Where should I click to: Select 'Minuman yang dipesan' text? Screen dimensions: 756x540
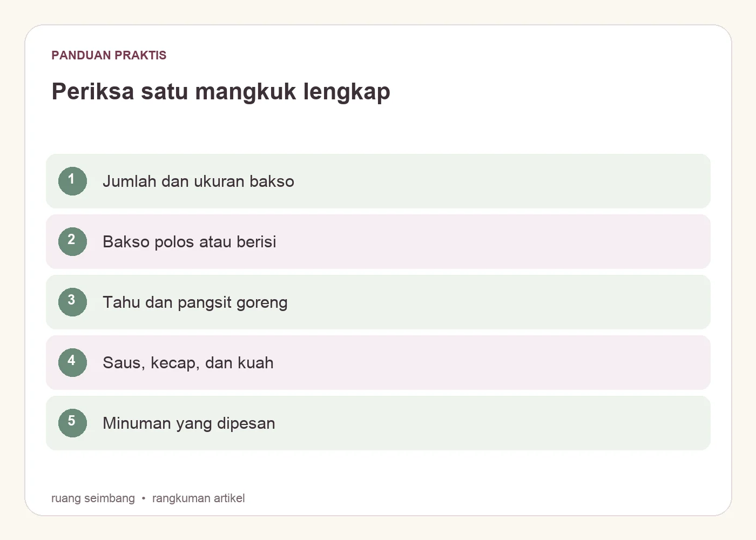(x=188, y=423)
